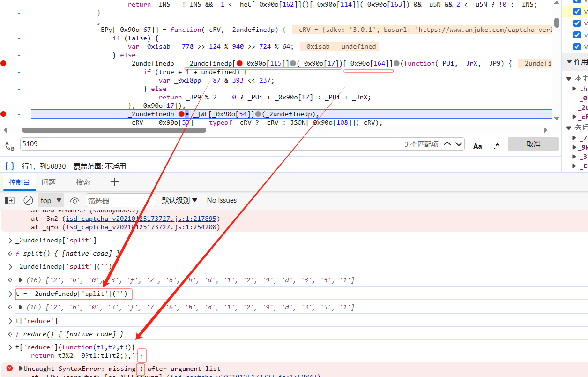Remove the breakpoint on the _0x90o[115] line
Screen dimensions: 588x377
[4, 63]
